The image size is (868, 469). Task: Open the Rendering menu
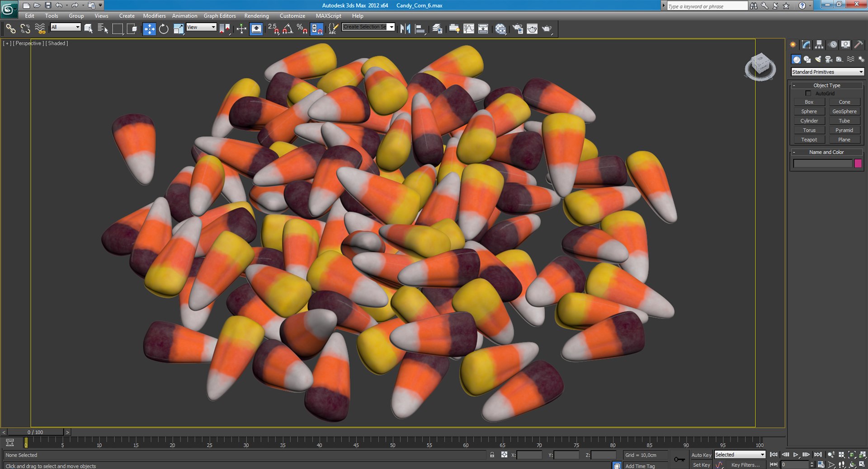coord(256,16)
